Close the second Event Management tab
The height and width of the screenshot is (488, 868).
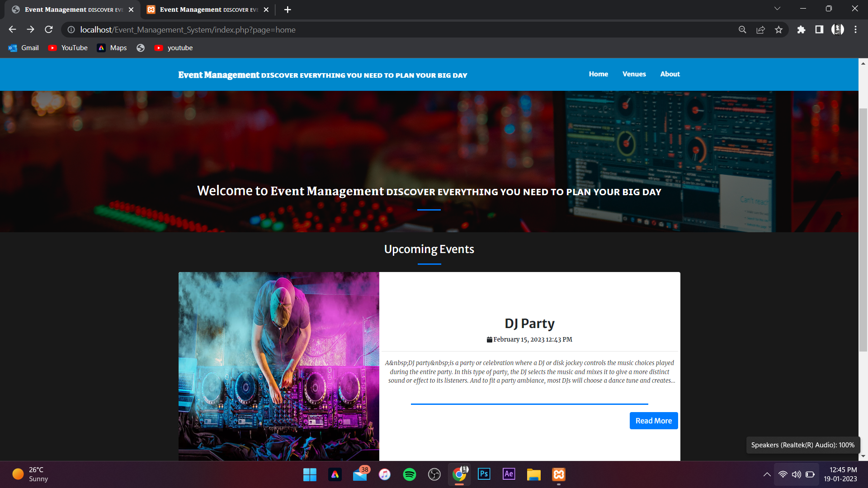(x=266, y=9)
